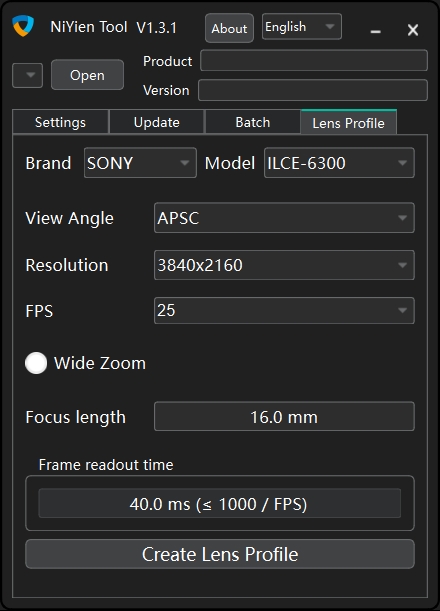Click the About button
Viewport: 440px width, 611px height.
click(x=230, y=28)
